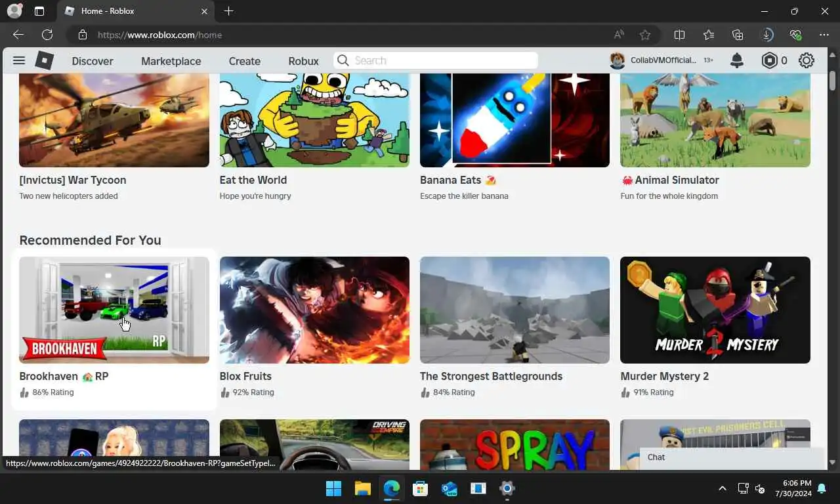Click the War Tycoon helicopter thumbnail
Image resolution: width=840 pixels, height=504 pixels.
click(x=114, y=120)
